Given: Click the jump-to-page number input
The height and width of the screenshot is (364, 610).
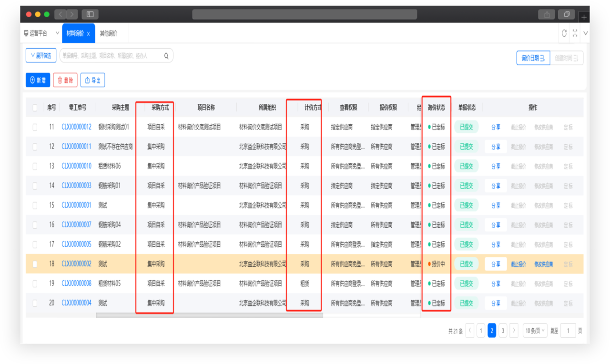Looking at the screenshot, I should tap(568, 331).
